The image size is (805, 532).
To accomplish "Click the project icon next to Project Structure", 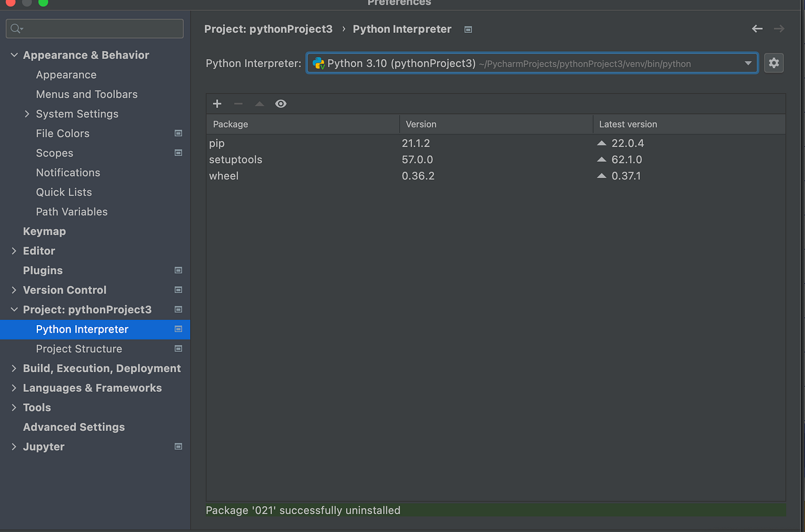I will tap(178, 349).
